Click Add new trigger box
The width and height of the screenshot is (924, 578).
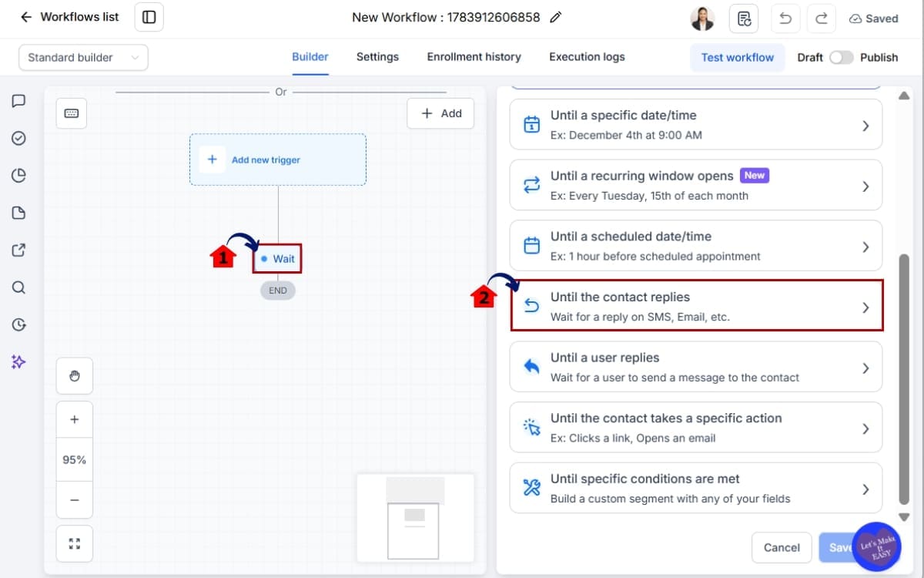click(x=278, y=160)
